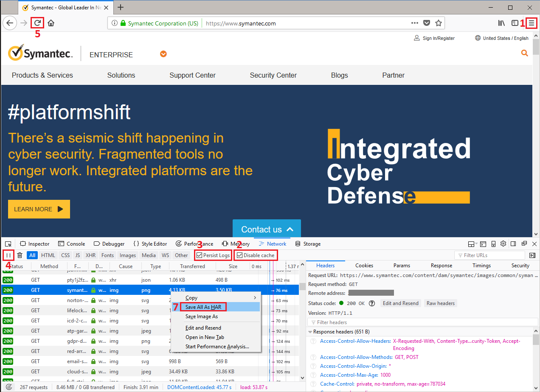Screen dimensions: 540x392
Task: Toggle the Images request filter
Action: click(128, 255)
